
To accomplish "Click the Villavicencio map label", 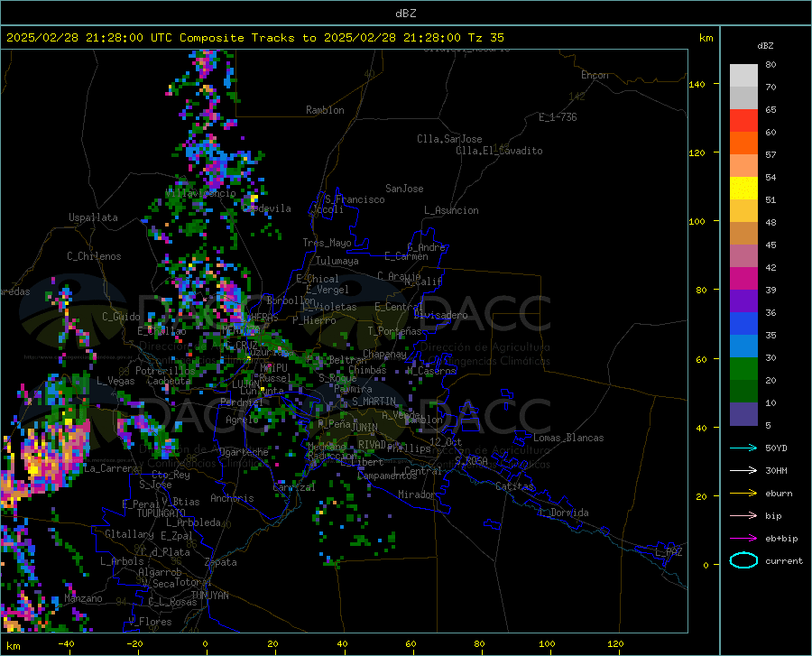I will [200, 193].
